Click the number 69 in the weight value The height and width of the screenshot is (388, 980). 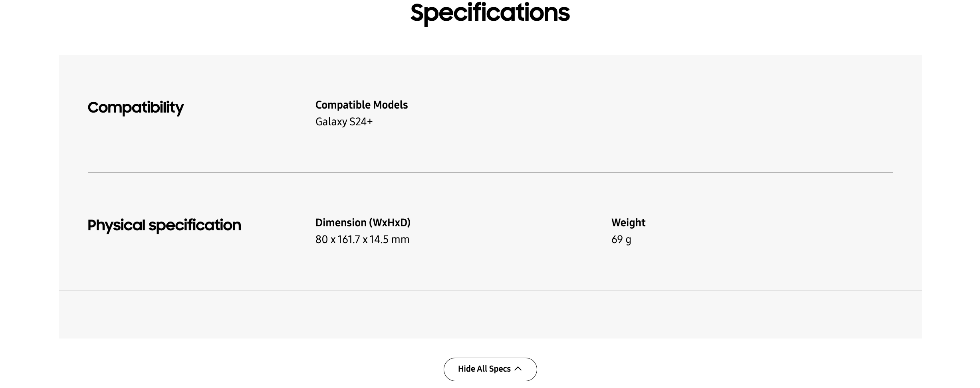pos(617,240)
